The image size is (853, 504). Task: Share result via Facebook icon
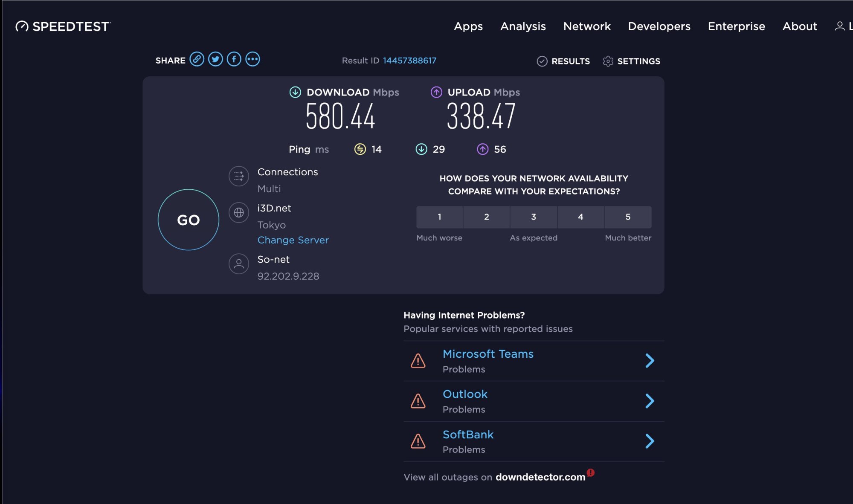pos(234,59)
